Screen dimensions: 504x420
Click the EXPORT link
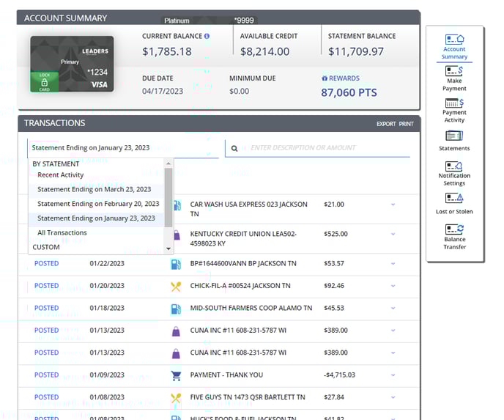(x=386, y=124)
